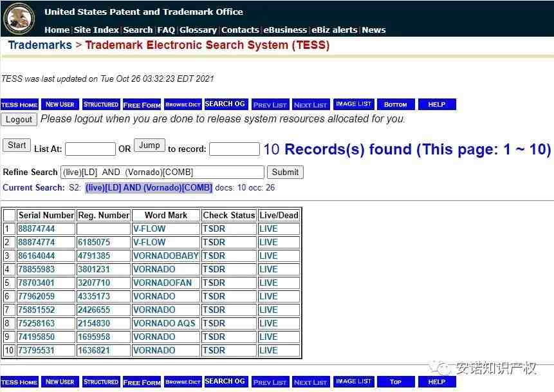The width and height of the screenshot is (554, 392).
Task: Open Image List from the footer toolbar
Action: (x=354, y=382)
